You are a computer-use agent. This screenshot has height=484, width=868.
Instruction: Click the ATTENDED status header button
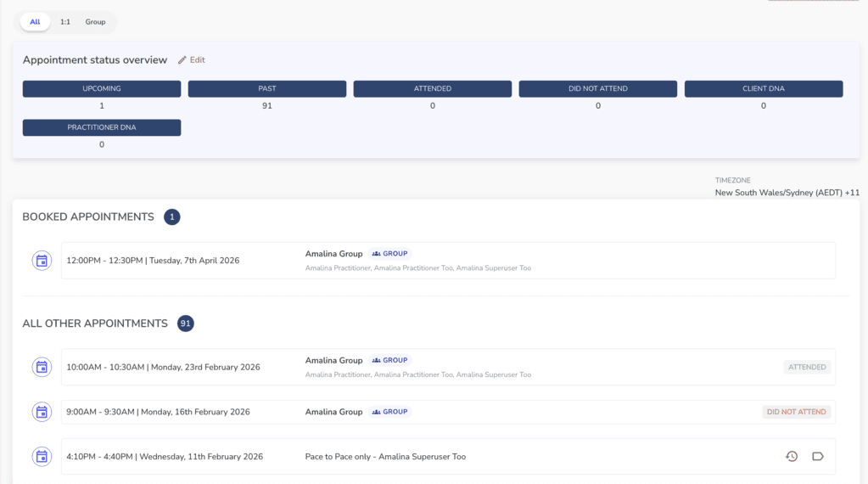click(433, 88)
